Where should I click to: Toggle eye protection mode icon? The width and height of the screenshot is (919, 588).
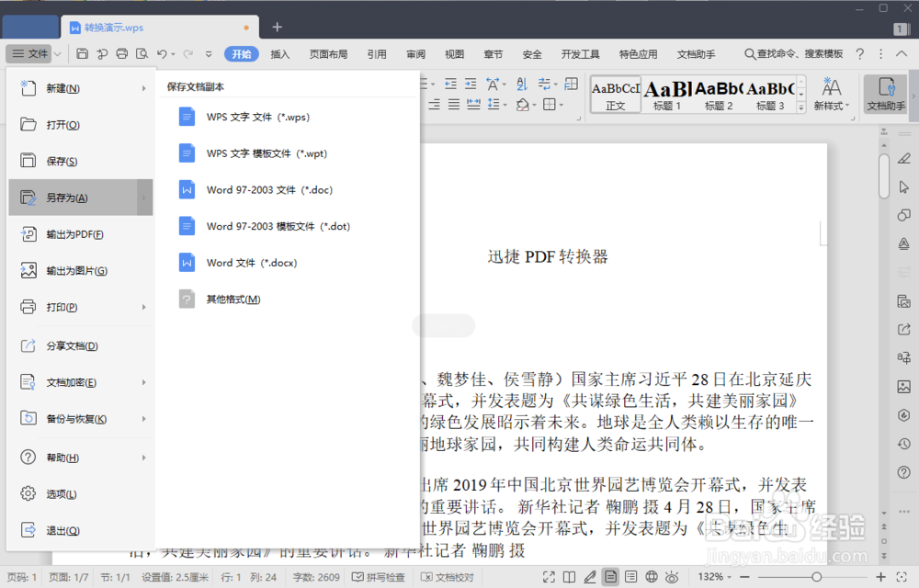[x=672, y=577]
